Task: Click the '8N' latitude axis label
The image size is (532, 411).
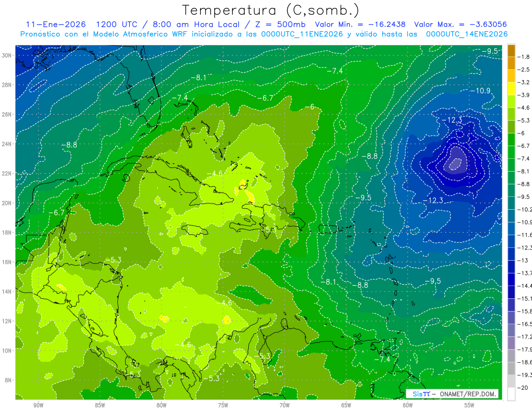Action: [9, 380]
